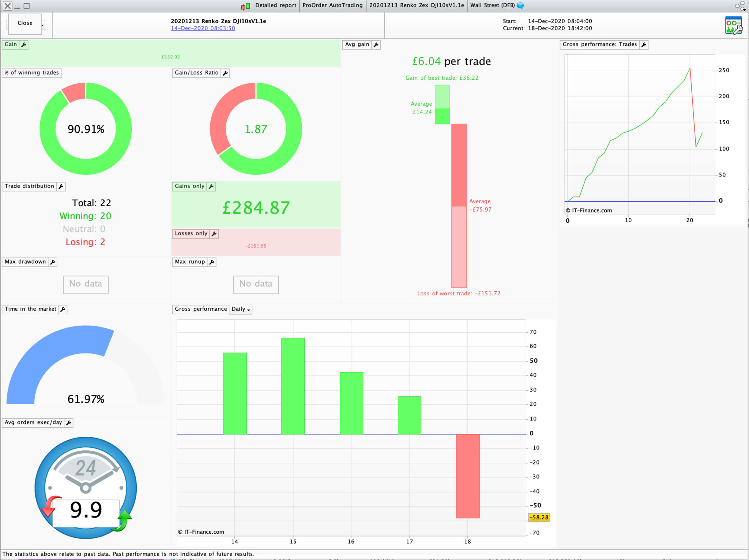
Task: Click the Losses only wrench icon
Action: [x=214, y=234]
